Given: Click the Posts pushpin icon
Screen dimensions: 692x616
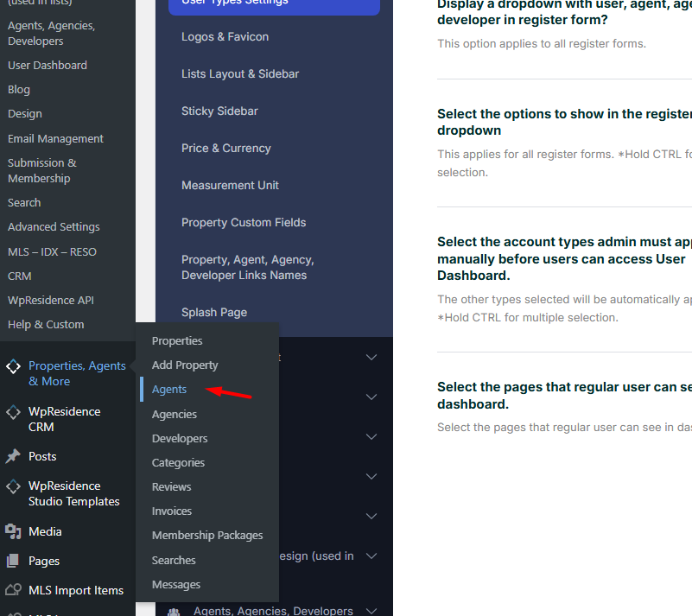Looking at the screenshot, I should pos(13,456).
